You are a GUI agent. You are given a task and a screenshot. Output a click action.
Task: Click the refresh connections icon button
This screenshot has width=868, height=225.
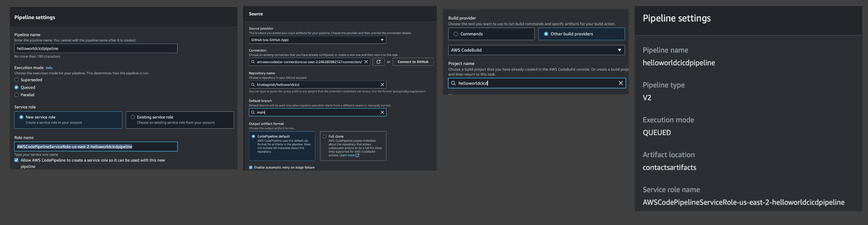coord(378,62)
